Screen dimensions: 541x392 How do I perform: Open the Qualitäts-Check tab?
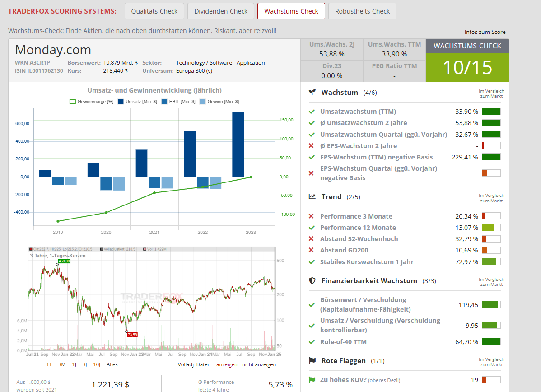pos(154,11)
